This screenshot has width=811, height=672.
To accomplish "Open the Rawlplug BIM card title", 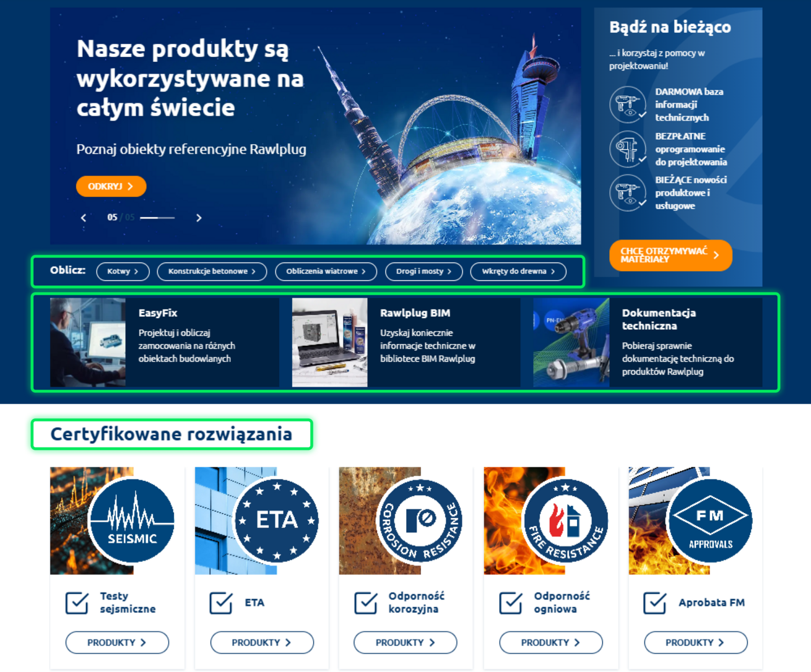I will pos(415,313).
